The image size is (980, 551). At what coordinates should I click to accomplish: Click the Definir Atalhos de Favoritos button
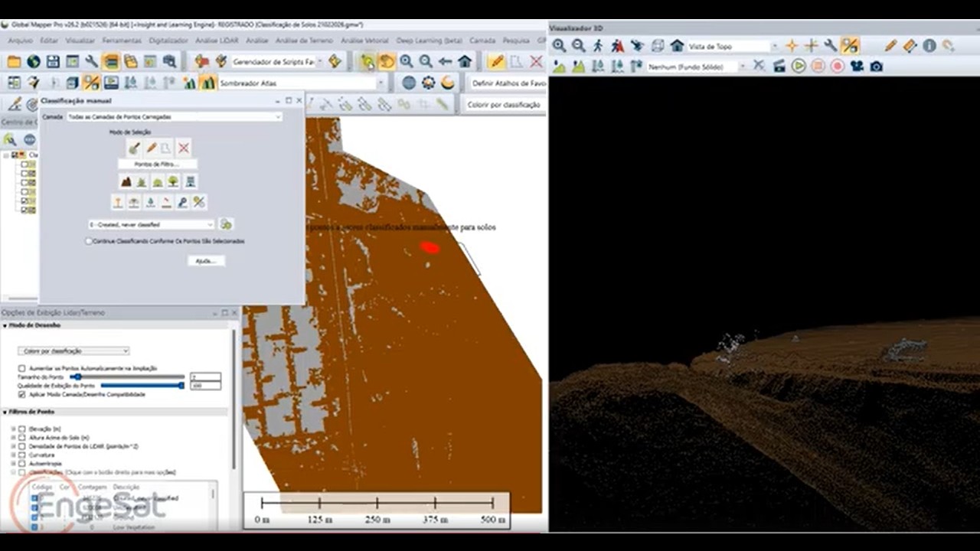point(507,83)
